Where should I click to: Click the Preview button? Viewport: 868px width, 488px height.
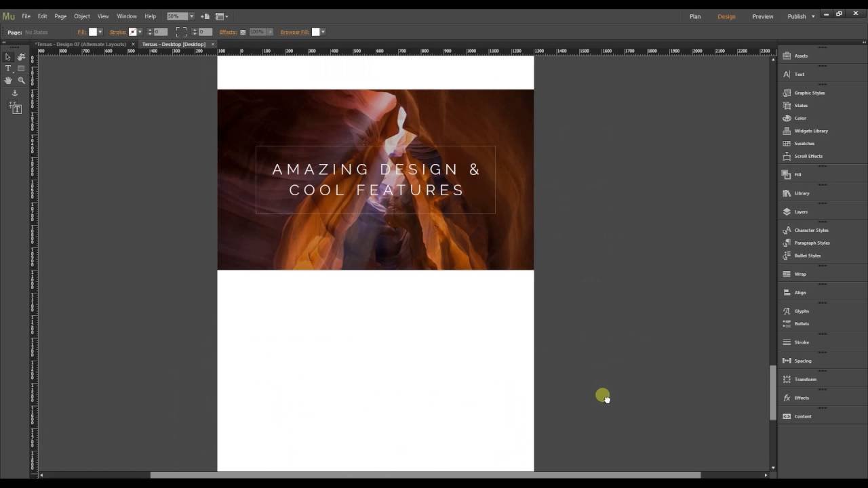[763, 16]
